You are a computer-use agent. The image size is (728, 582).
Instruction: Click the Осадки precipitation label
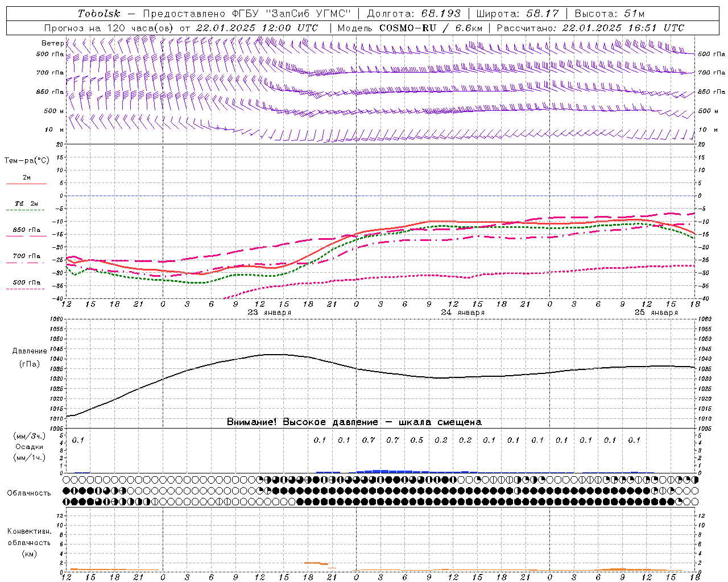pos(30,447)
